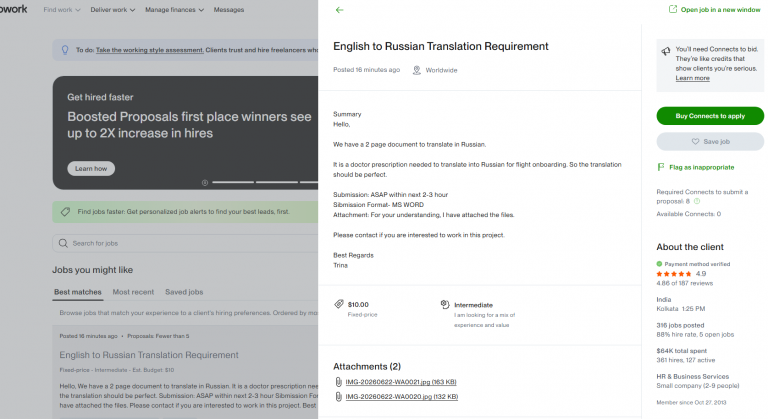The width and height of the screenshot is (768, 419).
Task: Click the heart icon on Save job
Action: click(x=695, y=142)
